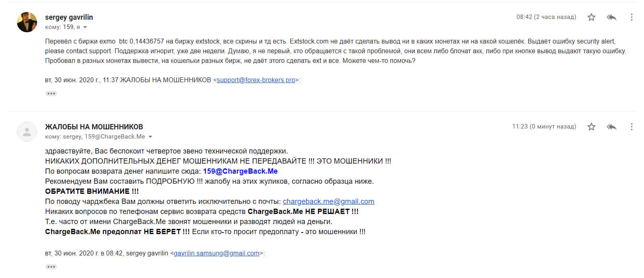Open more options for second message
644x278 pixels.
point(632,127)
